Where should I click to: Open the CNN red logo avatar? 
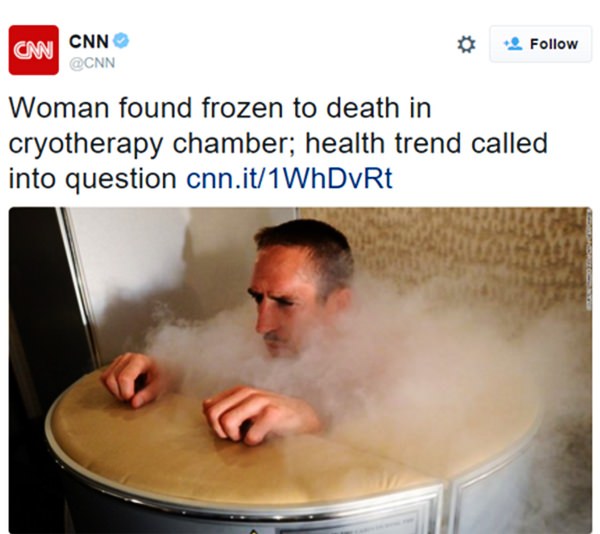click(34, 50)
